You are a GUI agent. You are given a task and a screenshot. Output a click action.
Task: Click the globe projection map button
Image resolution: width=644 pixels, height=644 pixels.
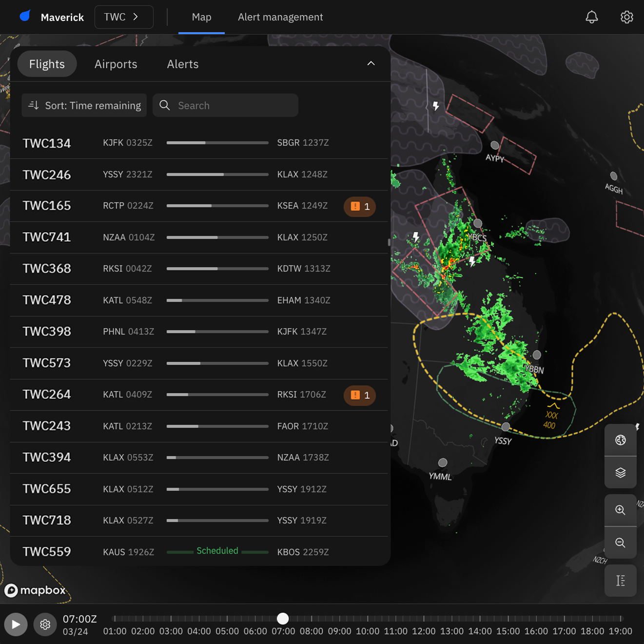pos(620,440)
